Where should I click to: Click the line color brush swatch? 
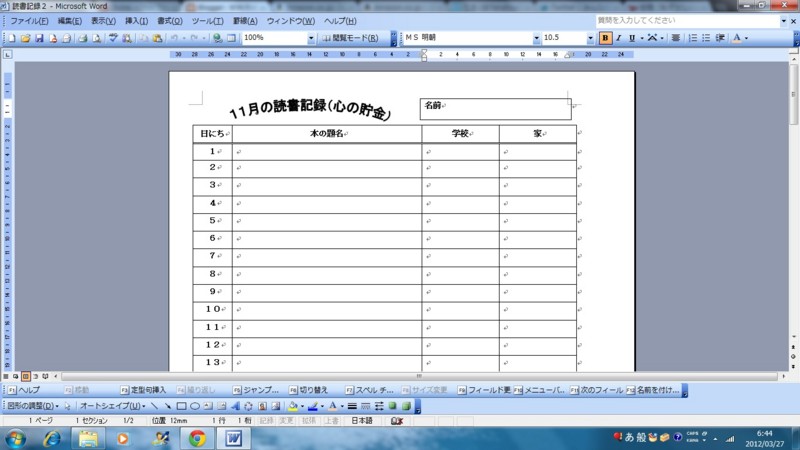[313, 406]
